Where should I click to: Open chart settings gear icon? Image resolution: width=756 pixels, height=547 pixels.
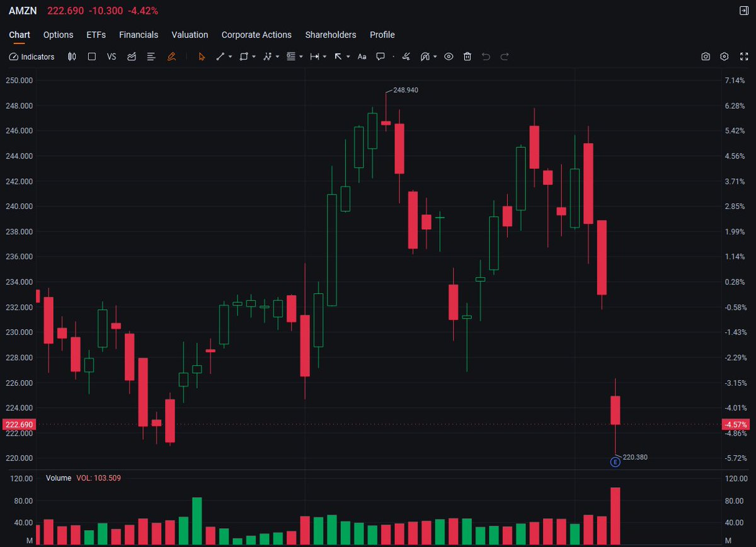724,57
